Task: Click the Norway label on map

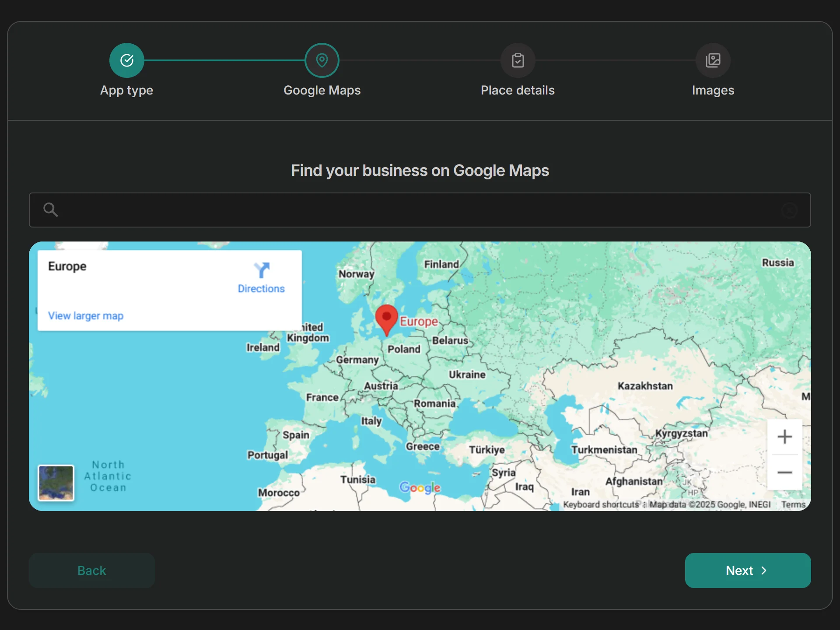Action: [357, 274]
